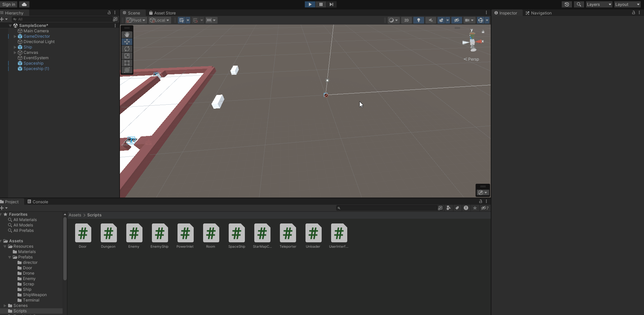The height and width of the screenshot is (315, 644).
Task: Open the search in the top toolbar
Action: pos(579,4)
